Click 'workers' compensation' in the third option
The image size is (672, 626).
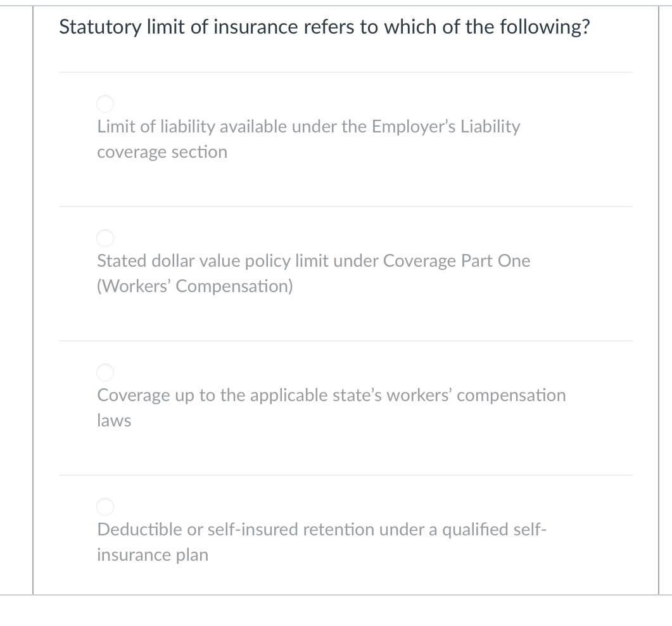coord(476,395)
